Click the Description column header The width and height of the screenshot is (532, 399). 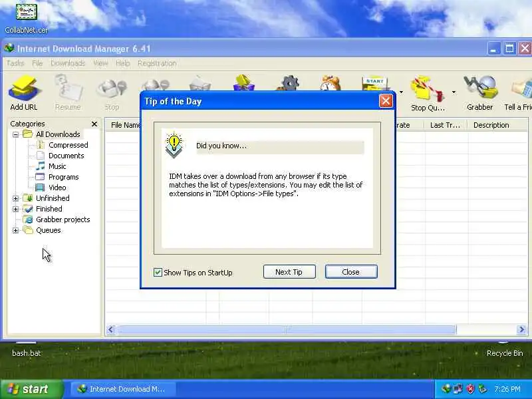[x=497, y=125]
